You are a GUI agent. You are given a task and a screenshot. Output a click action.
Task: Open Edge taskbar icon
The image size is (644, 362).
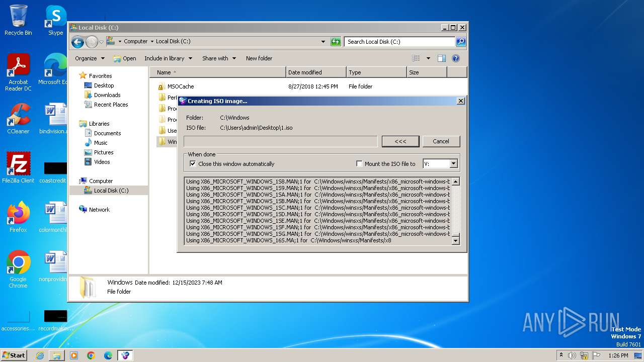(108, 355)
